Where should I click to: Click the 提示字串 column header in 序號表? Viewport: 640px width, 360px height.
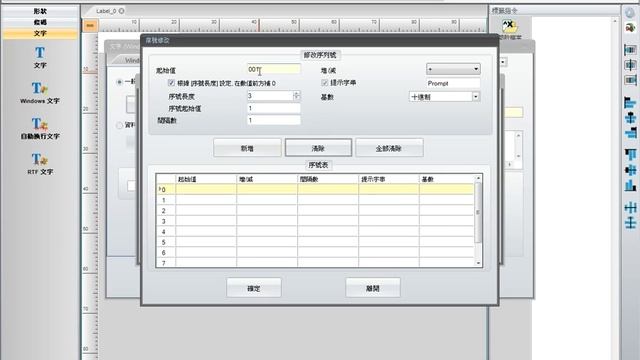click(x=389, y=179)
